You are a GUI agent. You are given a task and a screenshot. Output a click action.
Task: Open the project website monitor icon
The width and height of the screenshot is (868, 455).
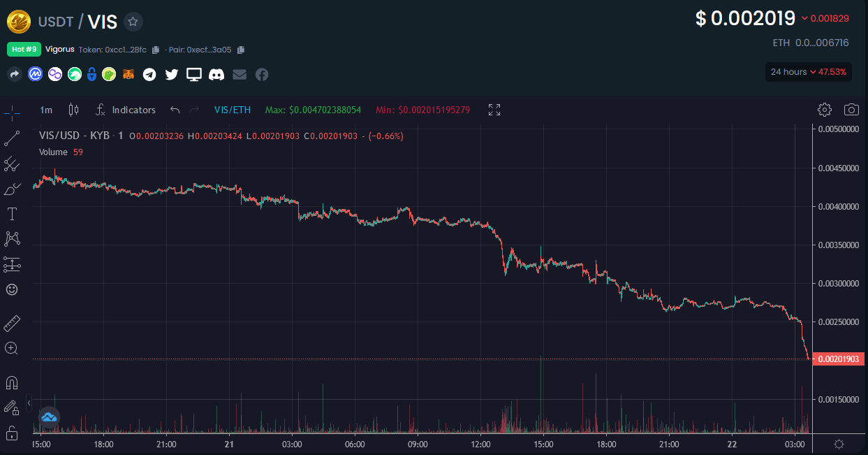194,74
